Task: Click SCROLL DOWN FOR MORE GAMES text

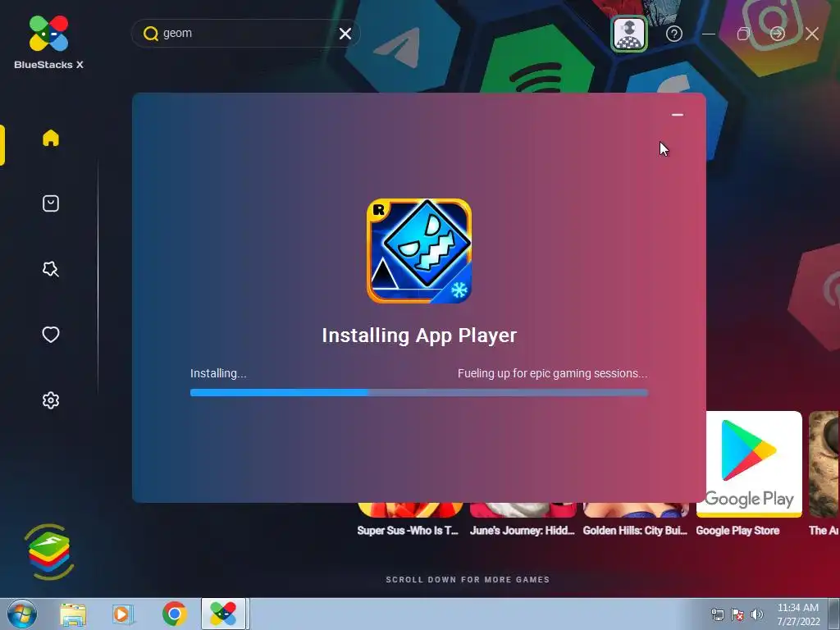Action: pyautogui.click(x=468, y=580)
